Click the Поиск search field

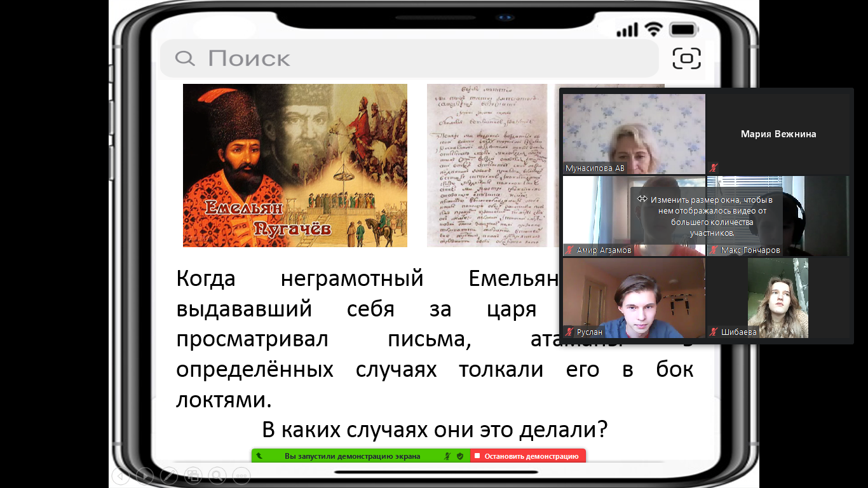(409, 58)
